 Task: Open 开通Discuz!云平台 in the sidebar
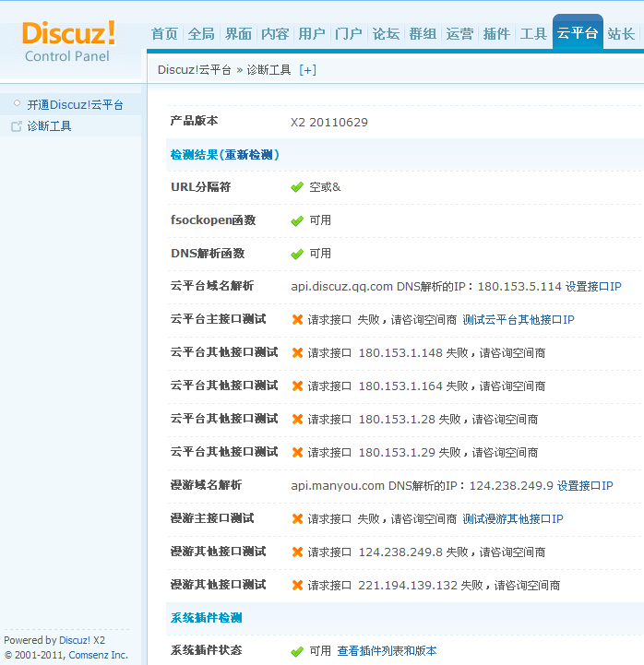[75, 105]
